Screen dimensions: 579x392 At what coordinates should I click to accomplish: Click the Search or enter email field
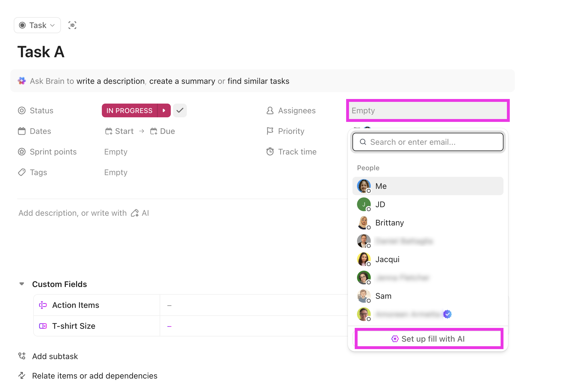point(427,142)
